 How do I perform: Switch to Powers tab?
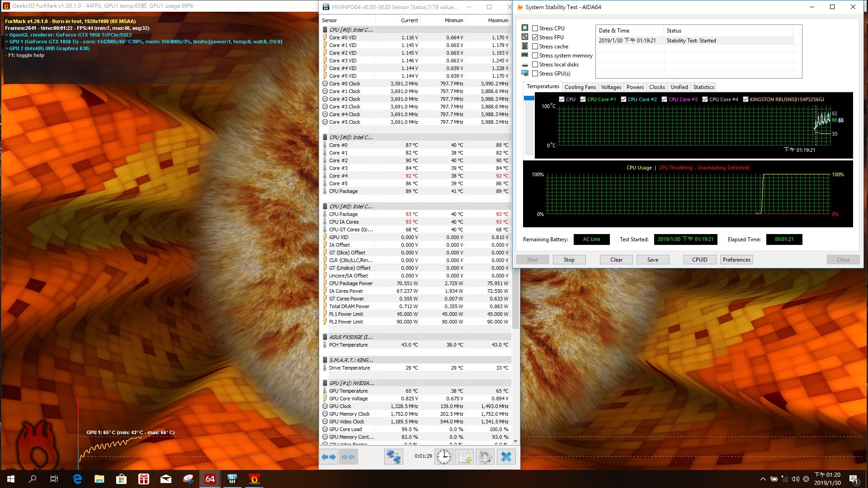[635, 87]
